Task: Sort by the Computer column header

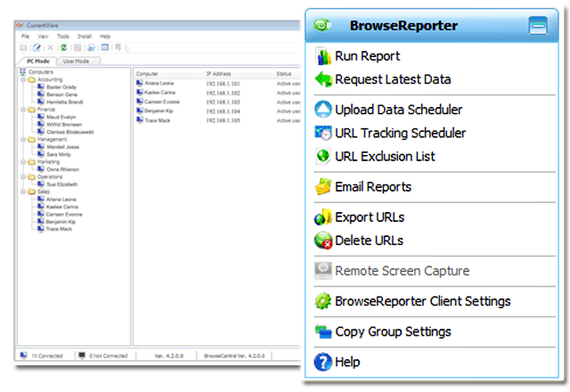Action: [147, 74]
